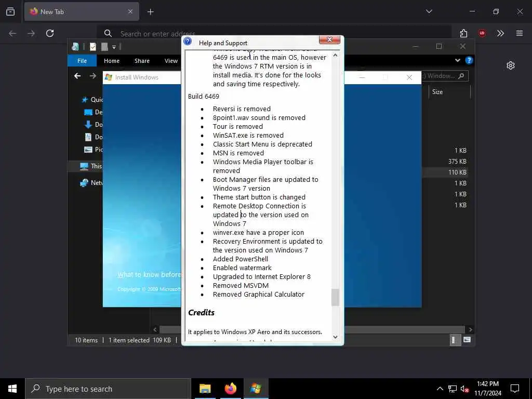Reload the page in Firefox
The height and width of the screenshot is (399, 532).
pos(50,33)
